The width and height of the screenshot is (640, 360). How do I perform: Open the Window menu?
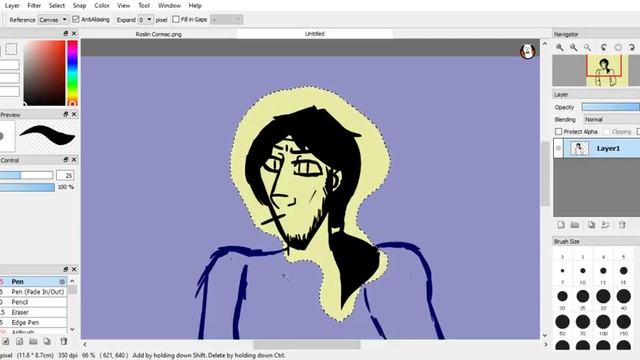[169, 6]
